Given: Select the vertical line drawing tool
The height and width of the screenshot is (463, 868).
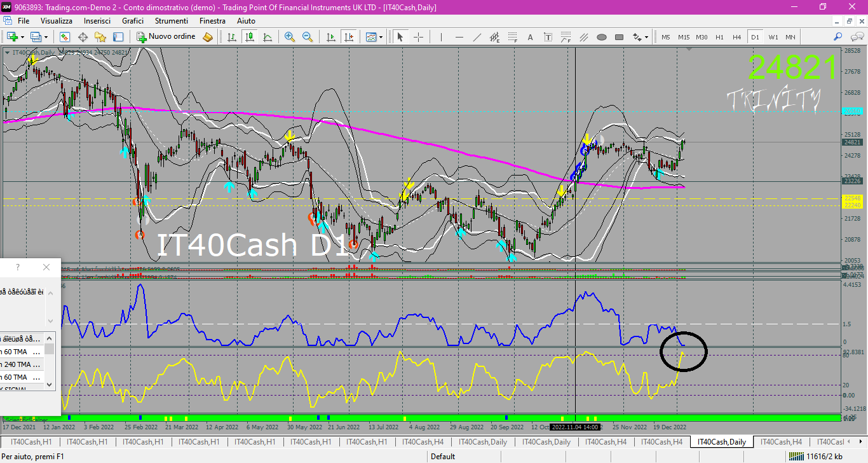Looking at the screenshot, I should click(x=442, y=37).
